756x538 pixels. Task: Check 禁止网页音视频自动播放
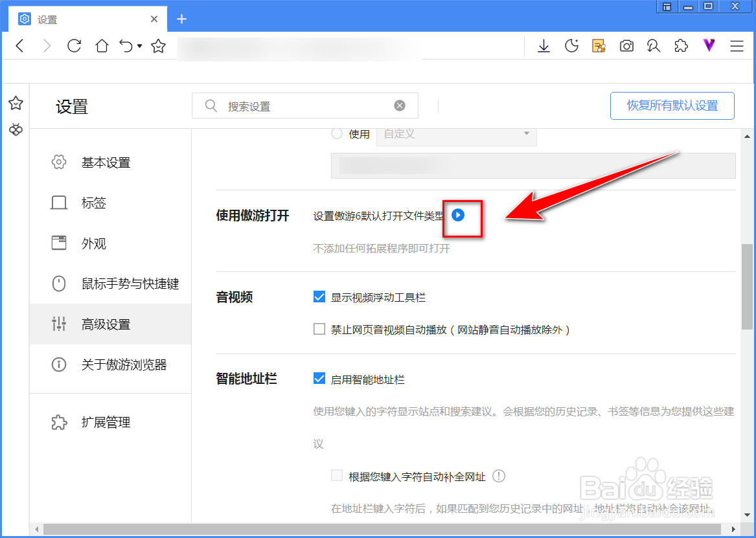pyautogui.click(x=319, y=330)
